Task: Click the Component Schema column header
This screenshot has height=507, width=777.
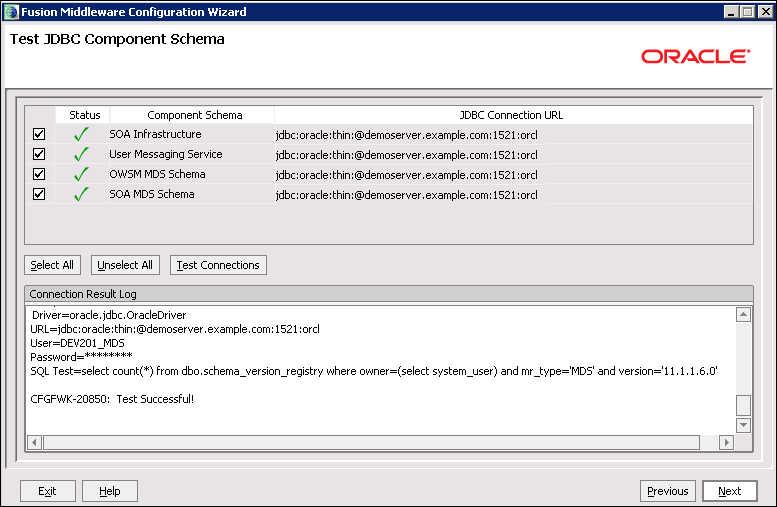Action: click(x=194, y=115)
